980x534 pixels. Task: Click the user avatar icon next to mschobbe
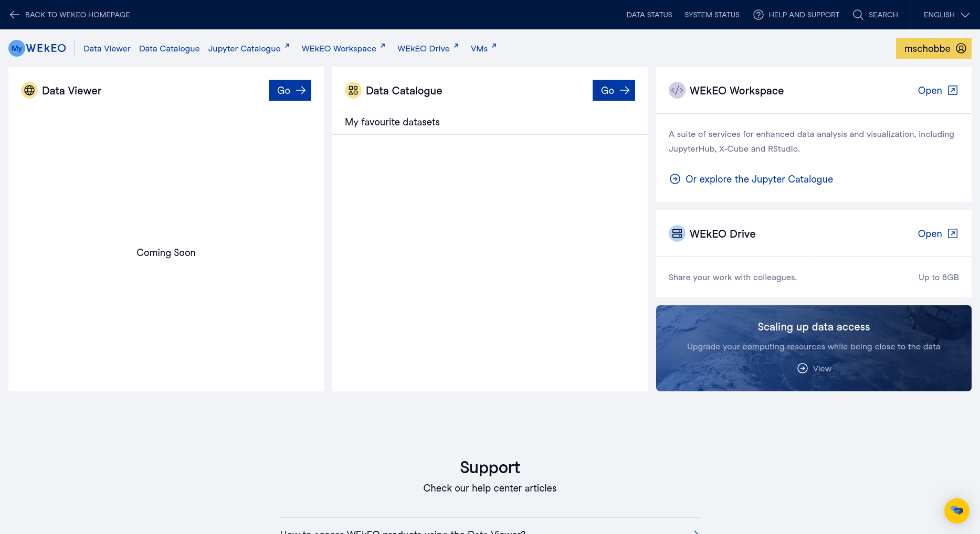961,48
